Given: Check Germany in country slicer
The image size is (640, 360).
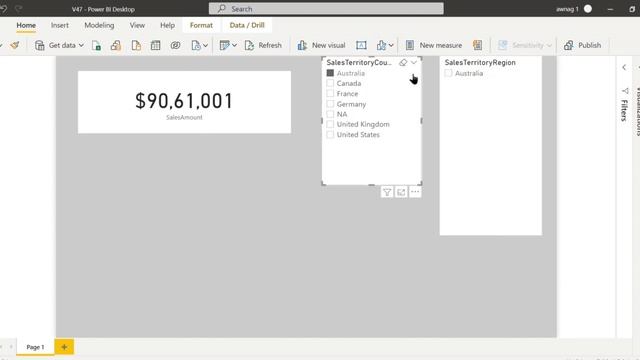Looking at the screenshot, I should click(330, 104).
